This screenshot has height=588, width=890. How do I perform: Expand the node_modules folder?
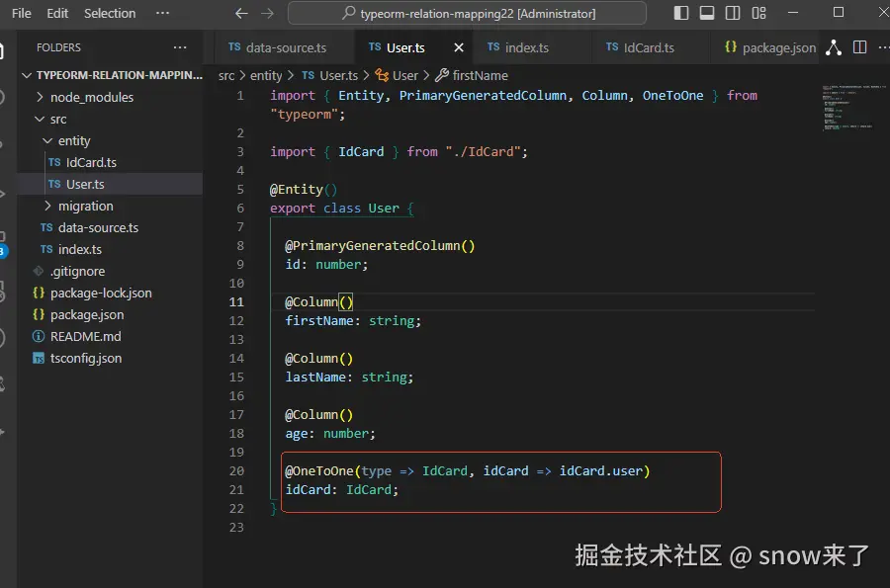[x=41, y=97]
